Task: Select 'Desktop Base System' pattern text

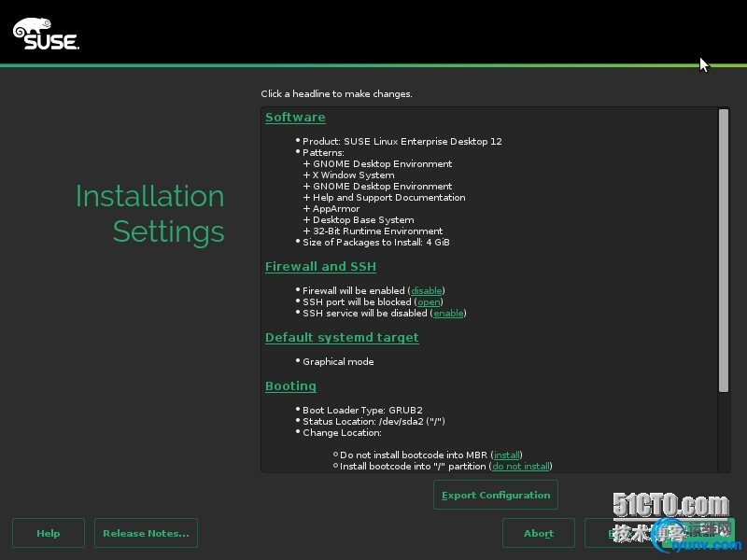Action: point(363,220)
